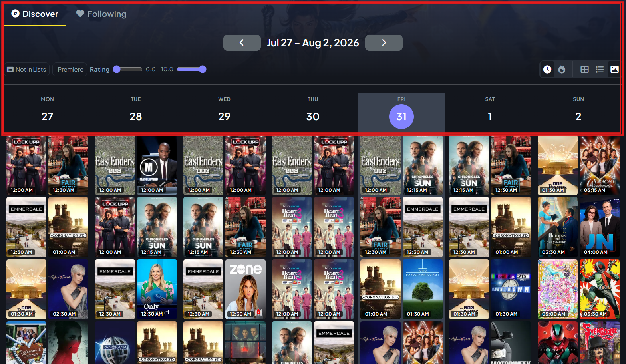Select Monday 27 in the week header

pyautogui.click(x=48, y=113)
